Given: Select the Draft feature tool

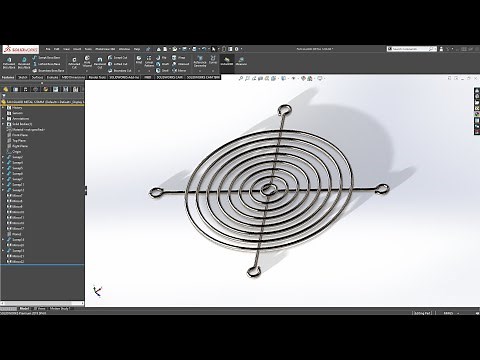Looking at the screenshot, I should tap(162, 64).
